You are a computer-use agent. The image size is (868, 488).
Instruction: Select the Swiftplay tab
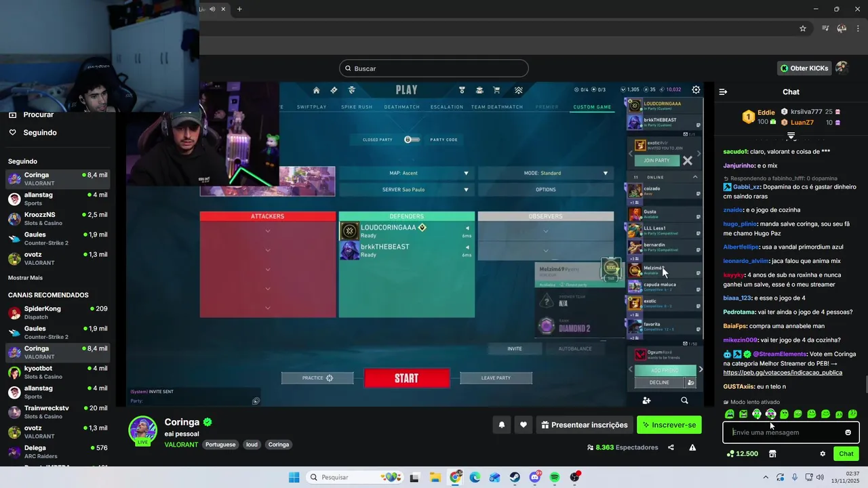(312, 107)
